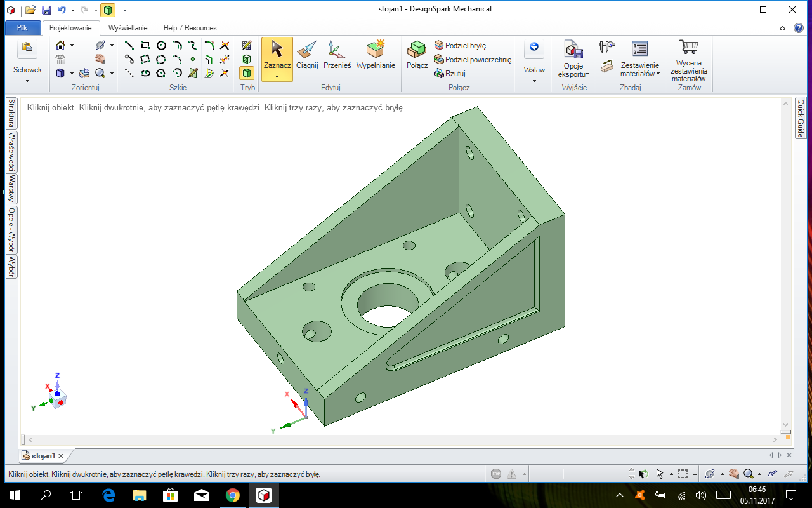Select the measure caliper tool in Zbadaj

click(607, 46)
